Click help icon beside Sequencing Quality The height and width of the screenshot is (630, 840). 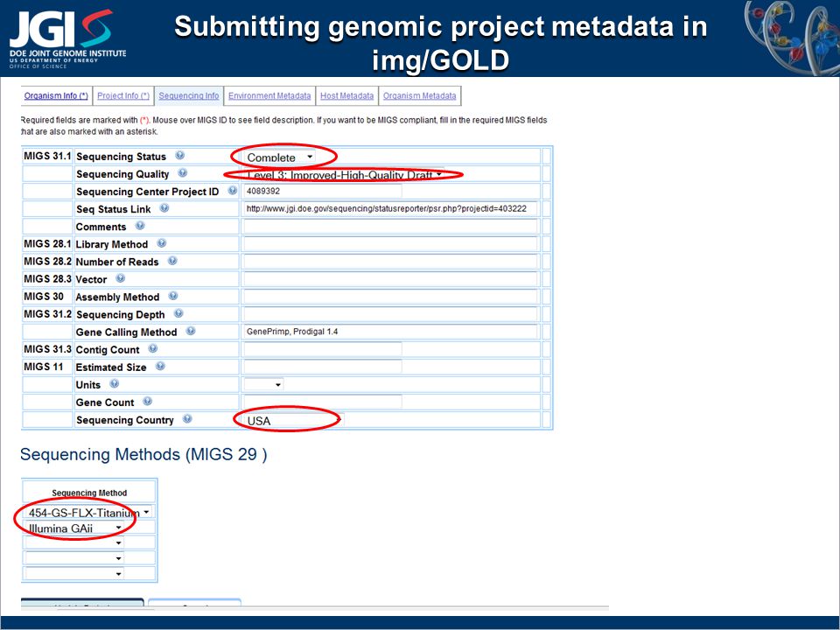click(x=183, y=173)
